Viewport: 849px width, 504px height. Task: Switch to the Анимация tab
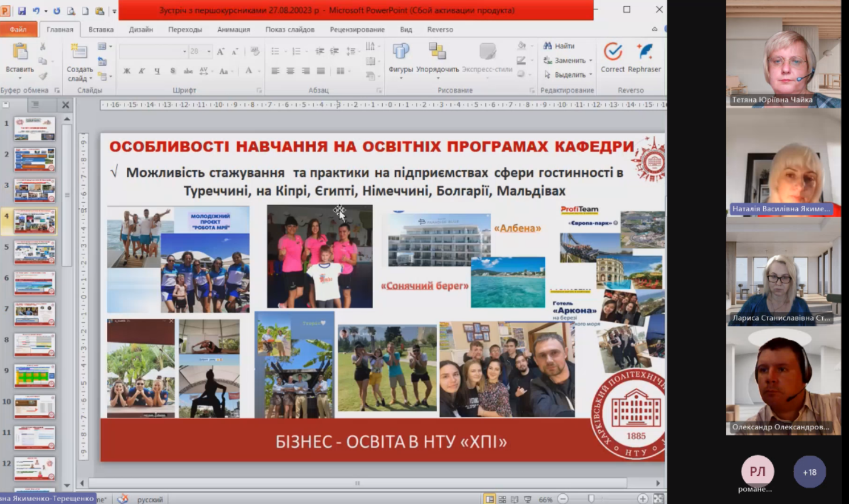pos(233,30)
